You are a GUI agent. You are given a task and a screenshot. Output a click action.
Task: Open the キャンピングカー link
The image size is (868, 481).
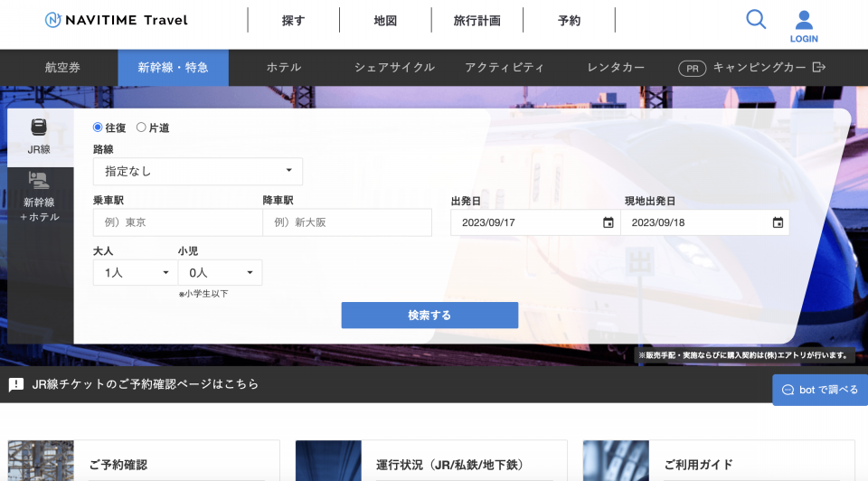tap(759, 68)
